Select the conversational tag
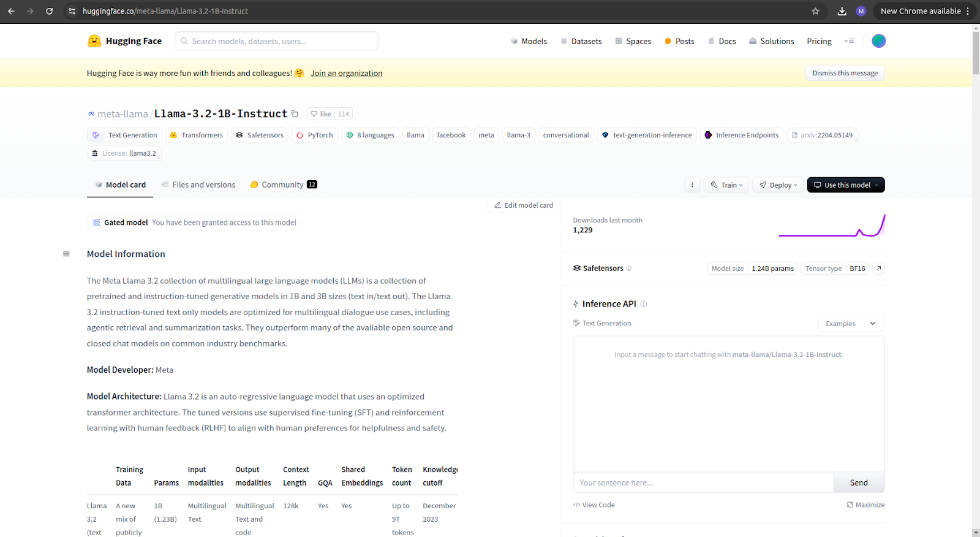980x537 pixels. 566,135
